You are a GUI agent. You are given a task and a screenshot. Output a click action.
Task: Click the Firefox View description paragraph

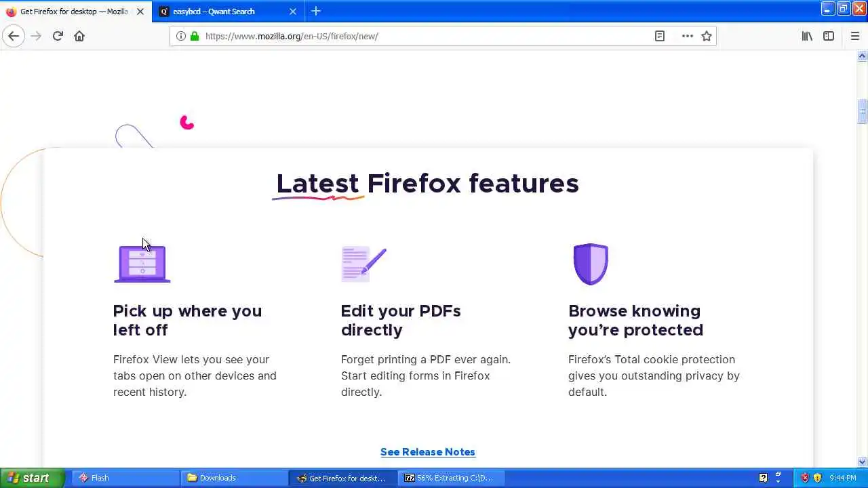[x=195, y=375]
